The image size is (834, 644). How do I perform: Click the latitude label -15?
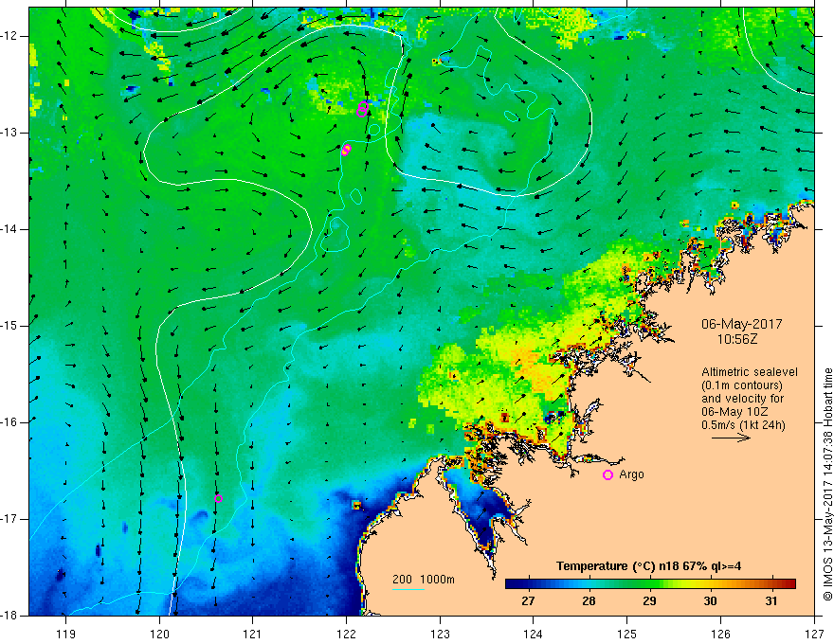coord(10,326)
